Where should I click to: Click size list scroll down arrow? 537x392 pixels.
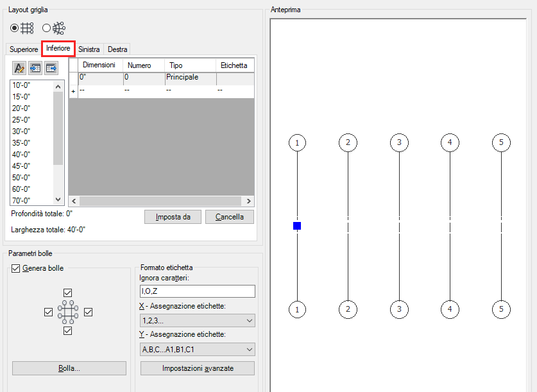[x=58, y=200]
